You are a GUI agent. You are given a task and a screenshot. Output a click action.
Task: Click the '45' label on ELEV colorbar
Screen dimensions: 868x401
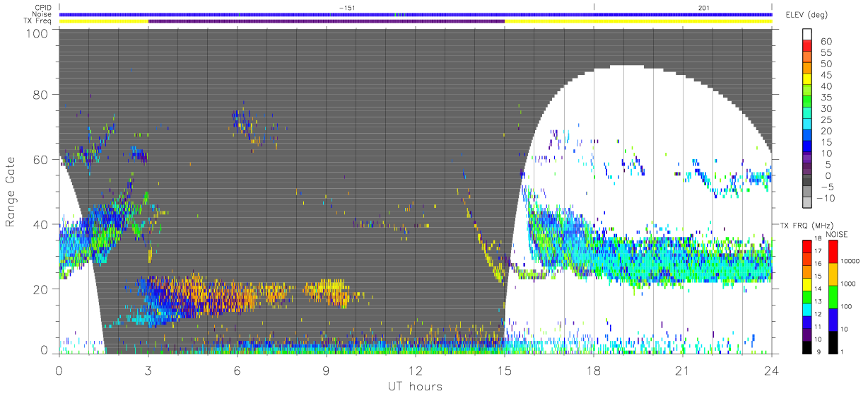[826, 74]
